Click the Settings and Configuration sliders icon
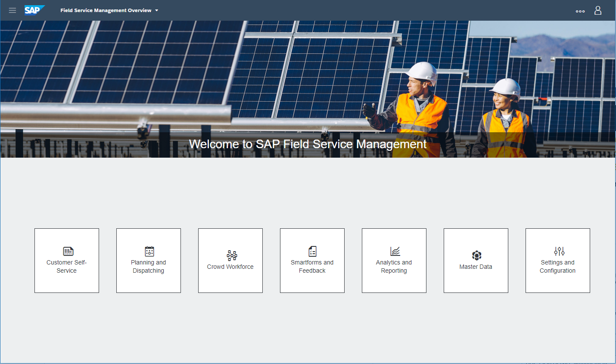The image size is (616, 364). point(559,251)
